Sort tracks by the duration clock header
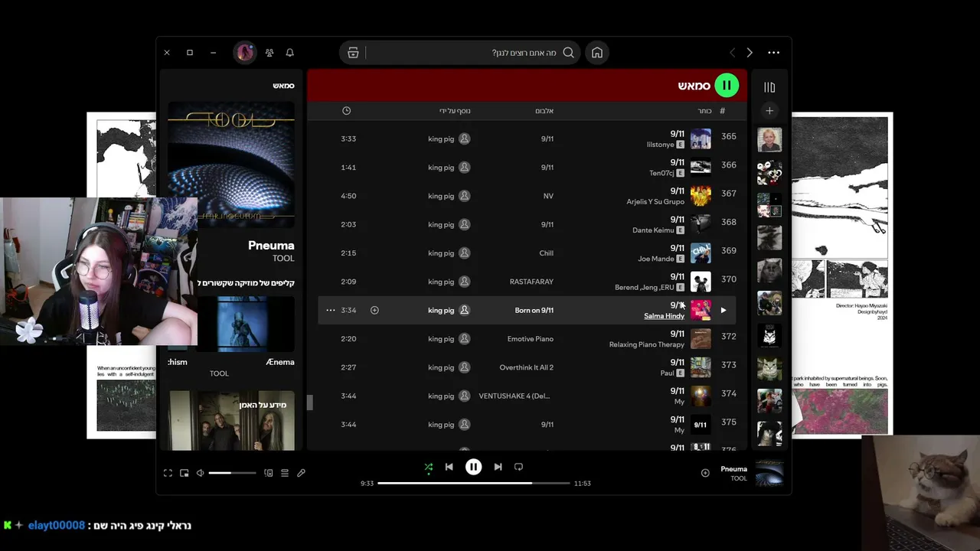The height and width of the screenshot is (551, 980). (x=346, y=111)
